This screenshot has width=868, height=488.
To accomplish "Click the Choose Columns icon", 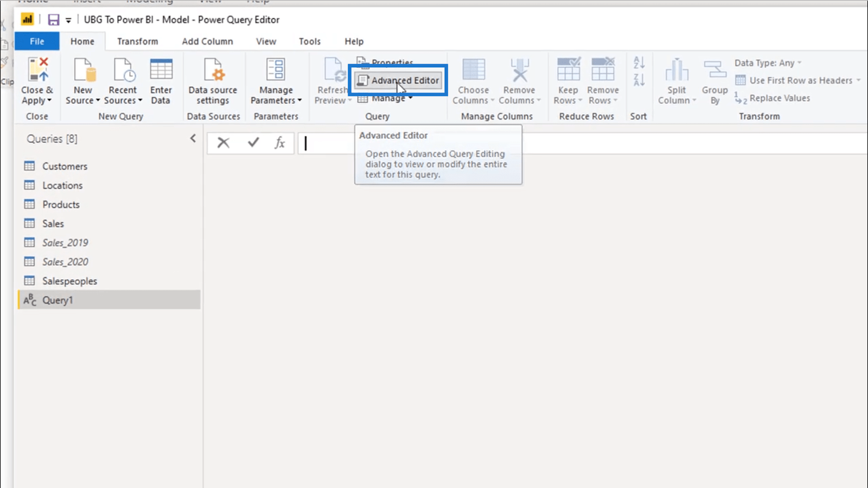I will 474,70.
